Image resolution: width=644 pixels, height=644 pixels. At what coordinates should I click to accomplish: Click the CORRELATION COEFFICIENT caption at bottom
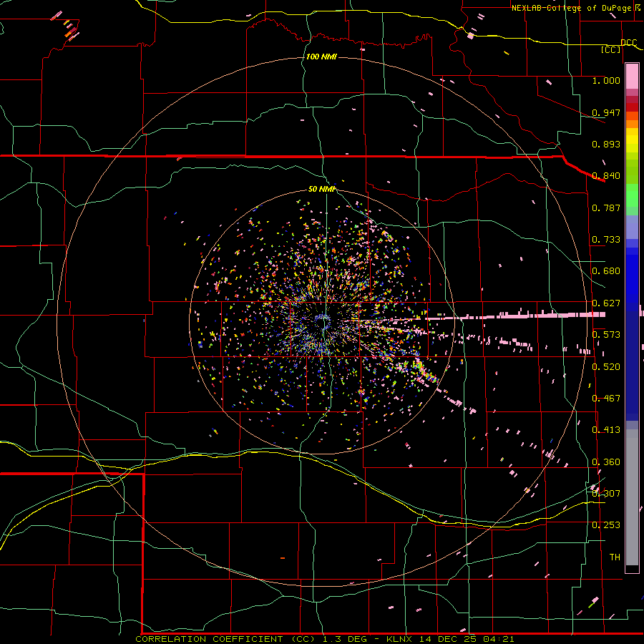tap(324, 639)
